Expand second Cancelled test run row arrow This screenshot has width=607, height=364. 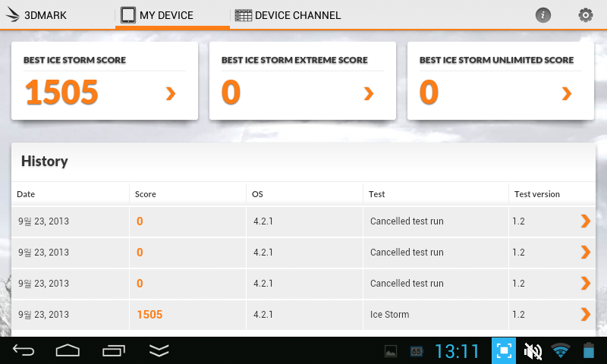585,252
